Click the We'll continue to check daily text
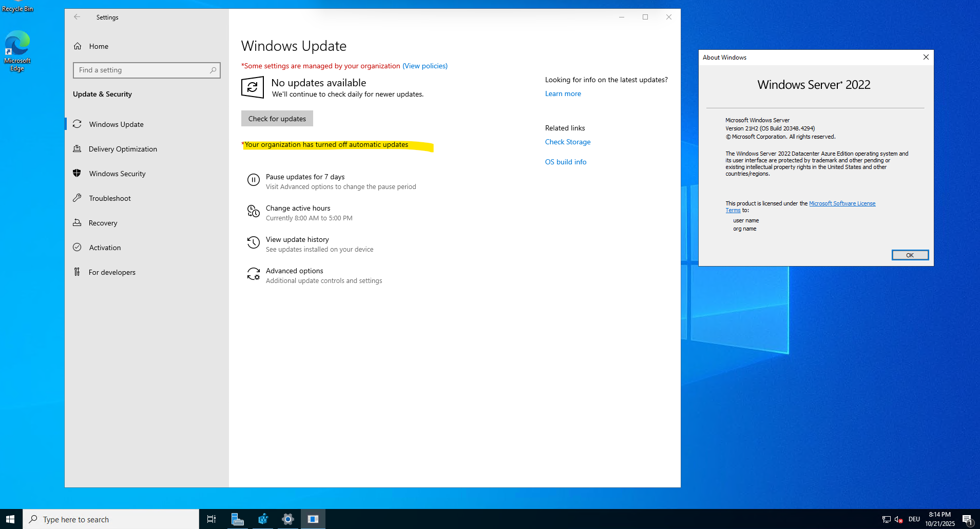The width and height of the screenshot is (980, 529). pos(348,95)
